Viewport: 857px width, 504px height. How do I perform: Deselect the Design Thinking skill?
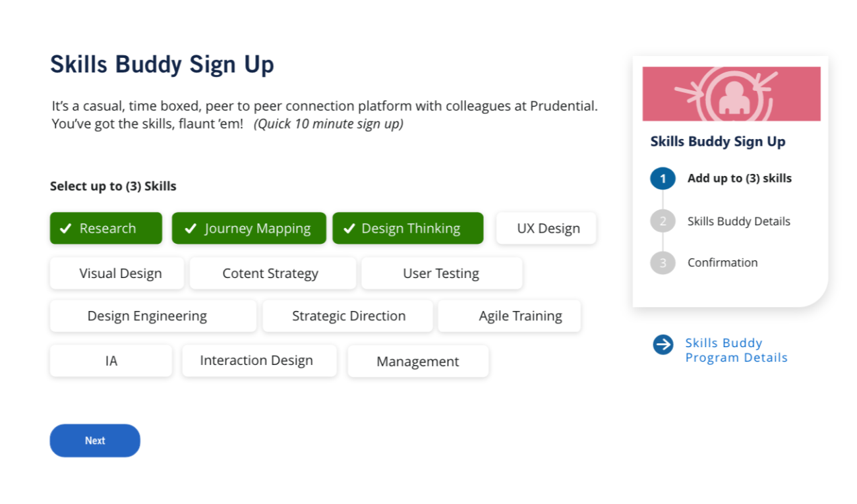pyautogui.click(x=408, y=229)
